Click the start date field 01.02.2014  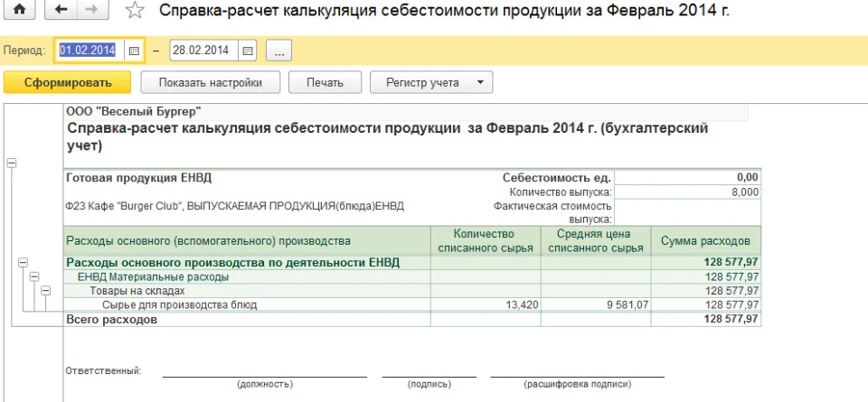click(x=90, y=51)
